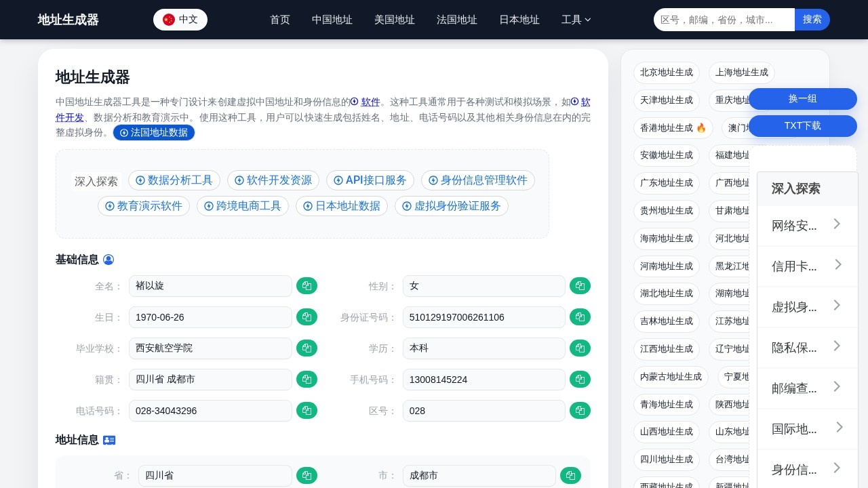Open the 日本地址 nav item
This screenshot has width=868, height=488.
[x=519, y=20]
